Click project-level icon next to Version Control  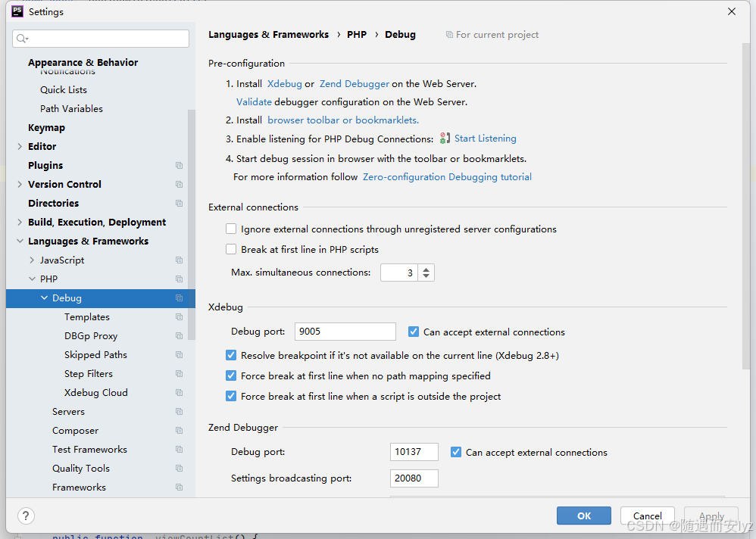pyautogui.click(x=180, y=184)
